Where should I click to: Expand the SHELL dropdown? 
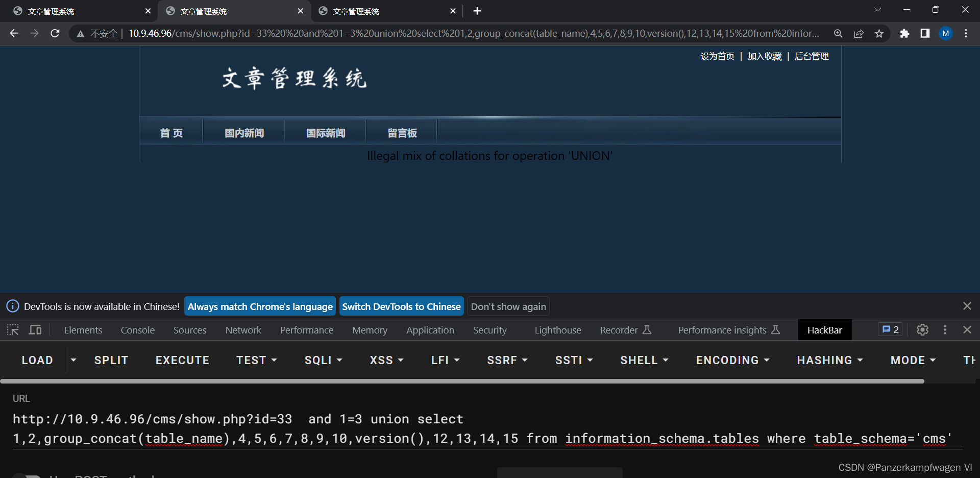pyautogui.click(x=644, y=360)
